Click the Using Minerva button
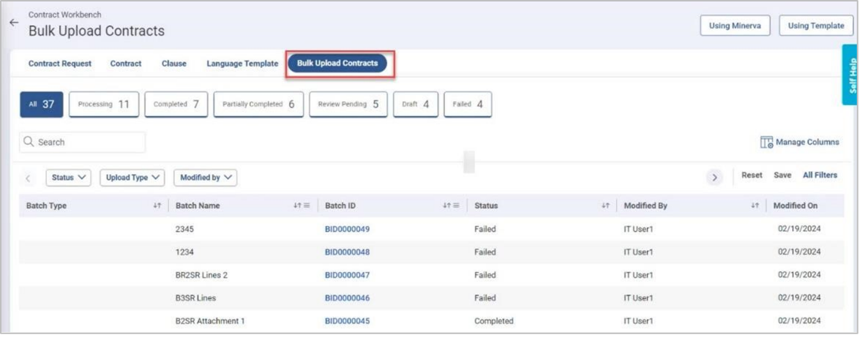This screenshot has width=868, height=351. (x=736, y=26)
